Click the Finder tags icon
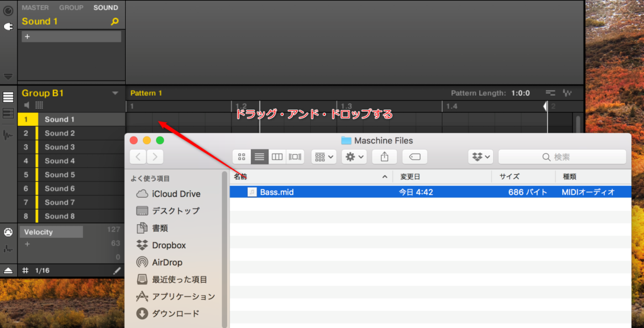Viewport: 644px width, 328px height. [414, 157]
